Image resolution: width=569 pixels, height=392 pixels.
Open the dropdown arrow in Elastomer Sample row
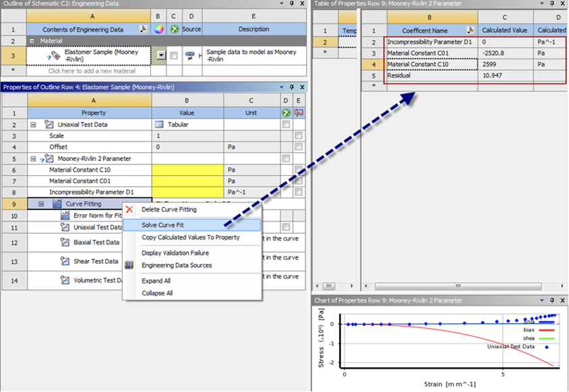tap(161, 55)
